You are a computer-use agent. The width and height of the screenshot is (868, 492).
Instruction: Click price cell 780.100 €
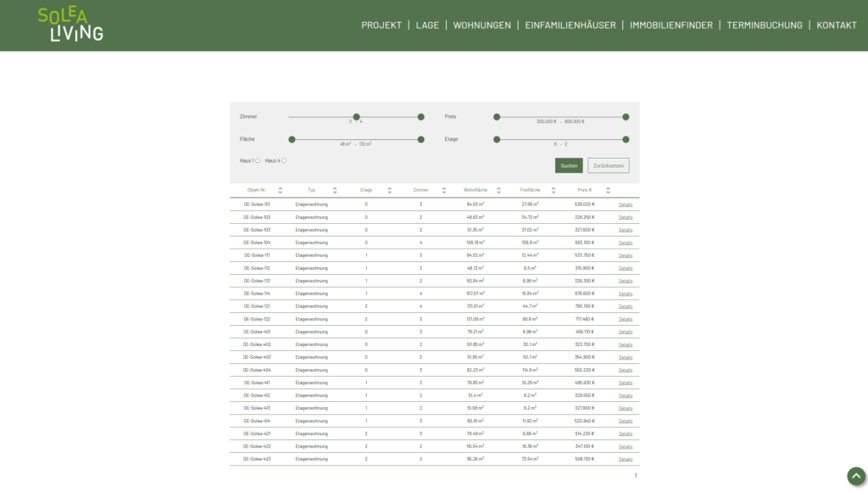pos(585,306)
